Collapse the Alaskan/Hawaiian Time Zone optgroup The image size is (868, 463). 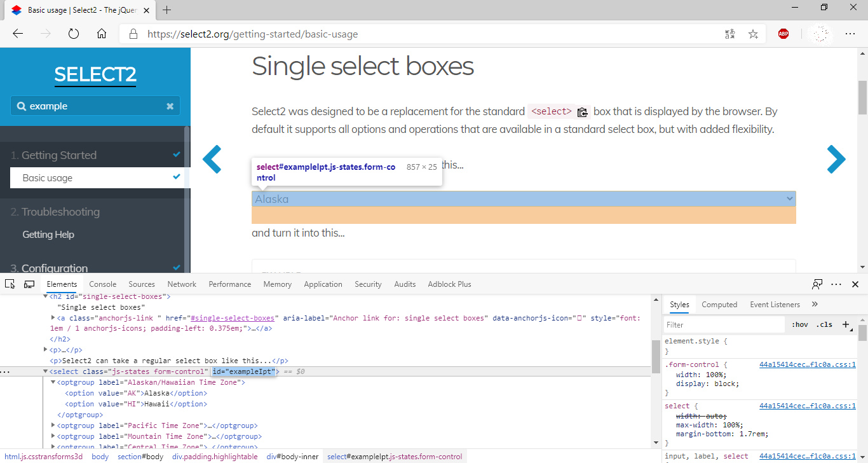coord(53,382)
